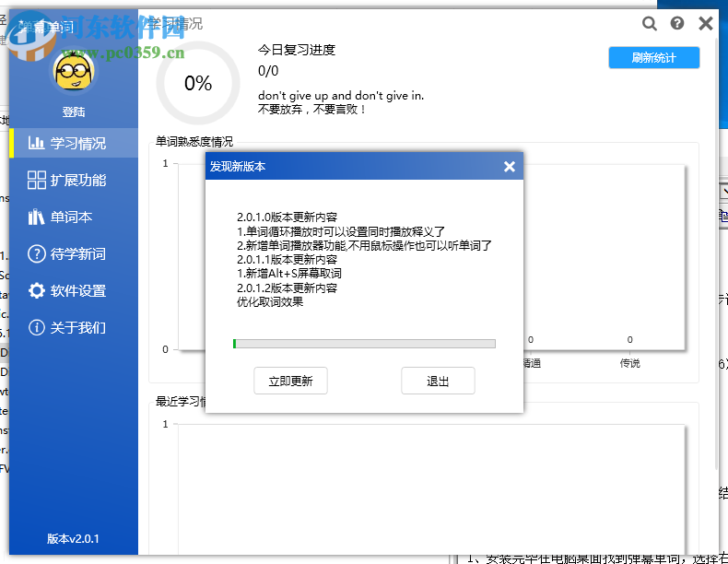728x564 pixels.
Task: Click the search magnifier icon
Action: coord(649,23)
